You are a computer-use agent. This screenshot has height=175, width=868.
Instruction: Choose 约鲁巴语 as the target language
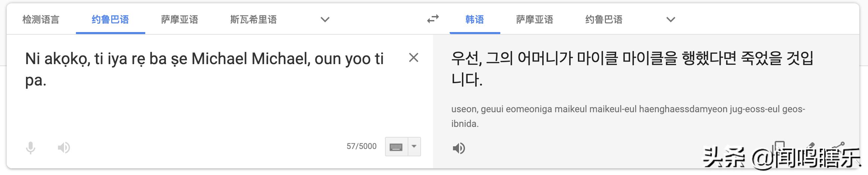604,20
